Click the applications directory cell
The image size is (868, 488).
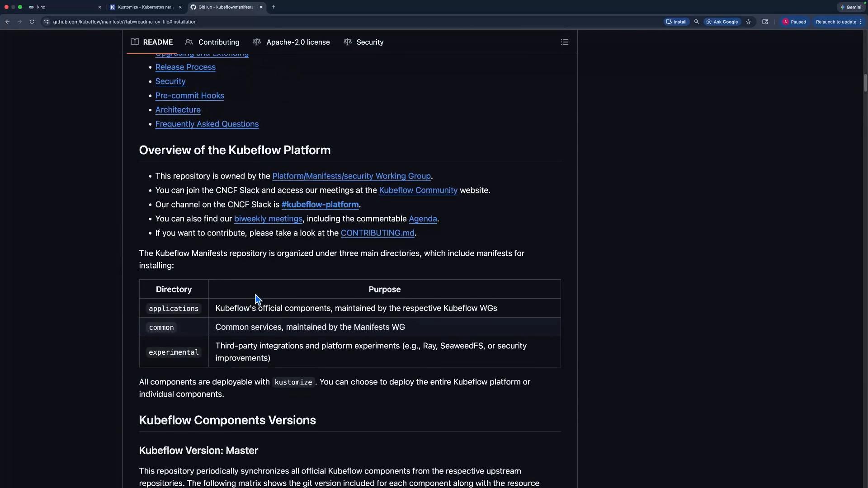click(174, 308)
